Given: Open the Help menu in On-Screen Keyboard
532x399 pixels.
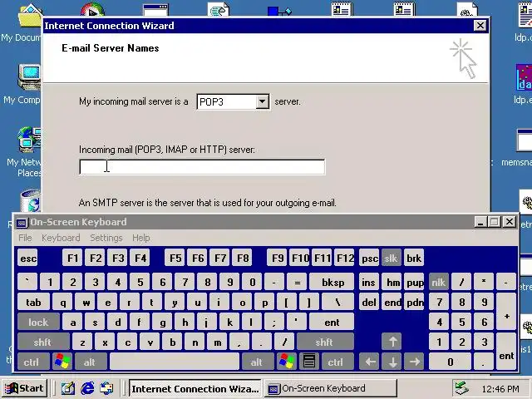Looking at the screenshot, I should click(140, 238).
